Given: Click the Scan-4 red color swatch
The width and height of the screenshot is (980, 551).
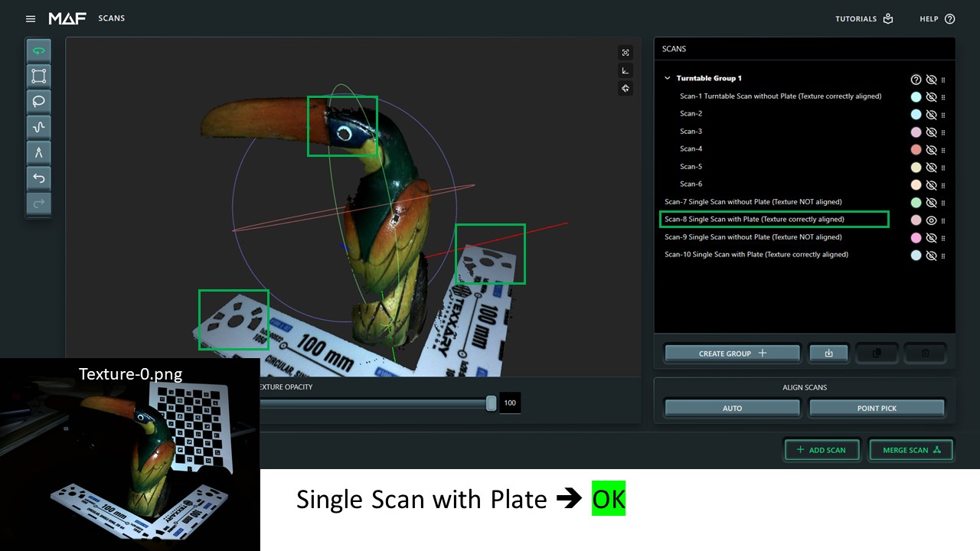Looking at the screenshot, I should point(916,150).
